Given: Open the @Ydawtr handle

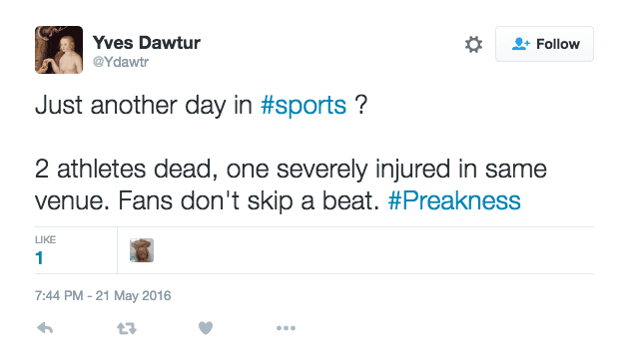Looking at the screenshot, I should point(121,62).
